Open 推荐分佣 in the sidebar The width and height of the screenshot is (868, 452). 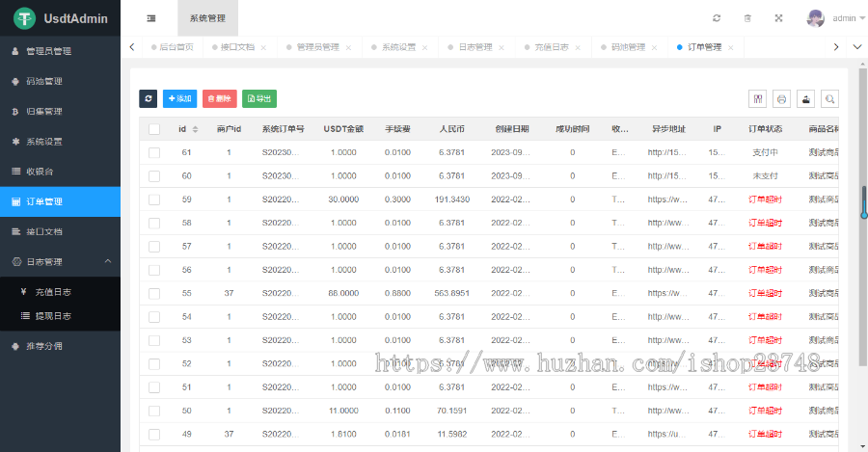tap(61, 346)
